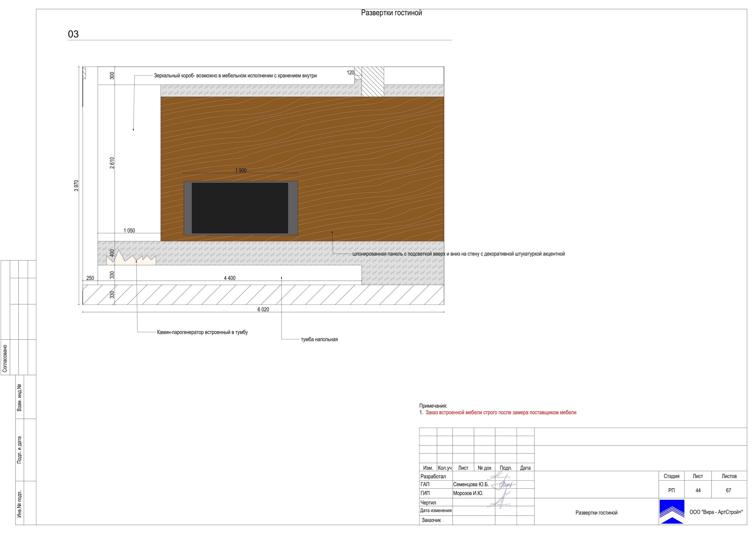Select the "тумба напольная" callout
The image size is (756, 534).
point(319,340)
